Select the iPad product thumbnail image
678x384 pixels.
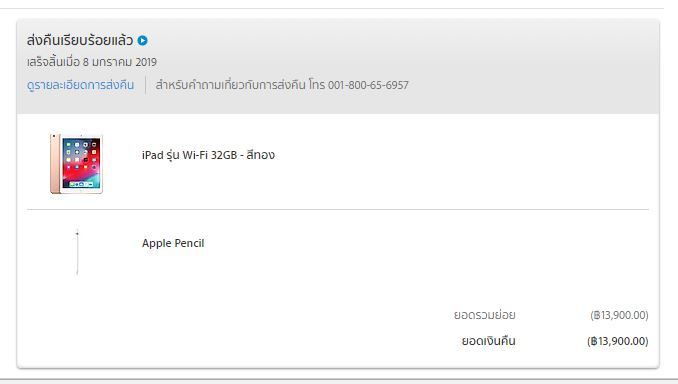77,163
